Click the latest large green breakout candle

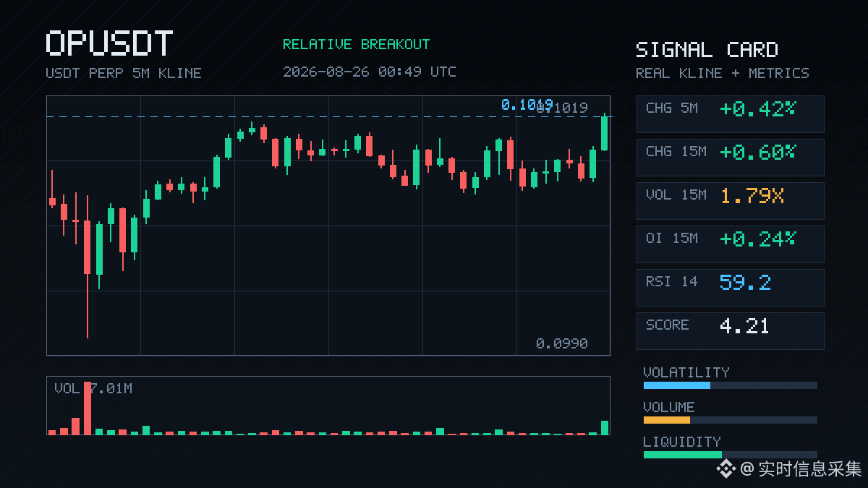click(x=605, y=132)
